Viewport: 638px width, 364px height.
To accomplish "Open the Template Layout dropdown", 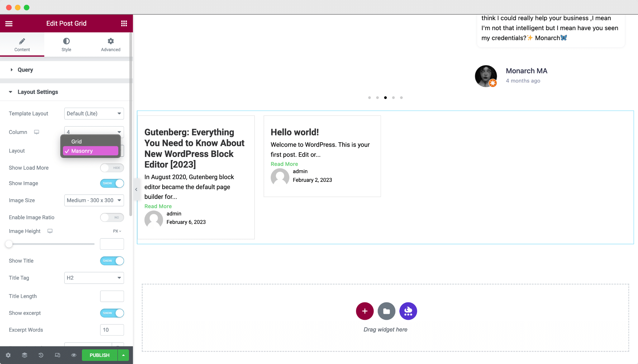I will click(94, 113).
